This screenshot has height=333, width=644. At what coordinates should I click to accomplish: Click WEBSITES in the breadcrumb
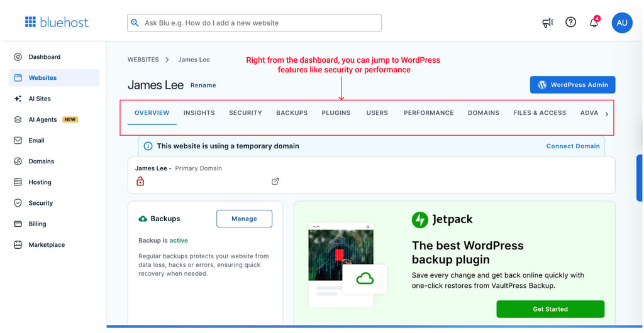(x=143, y=60)
